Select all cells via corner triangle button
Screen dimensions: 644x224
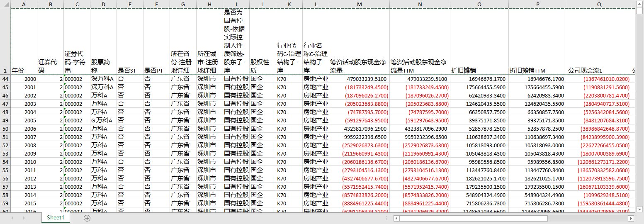[x=5, y=4]
